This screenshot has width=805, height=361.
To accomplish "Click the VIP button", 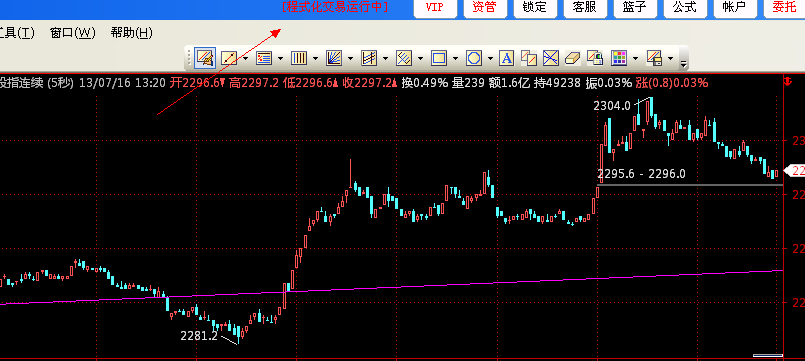I will coord(435,8).
